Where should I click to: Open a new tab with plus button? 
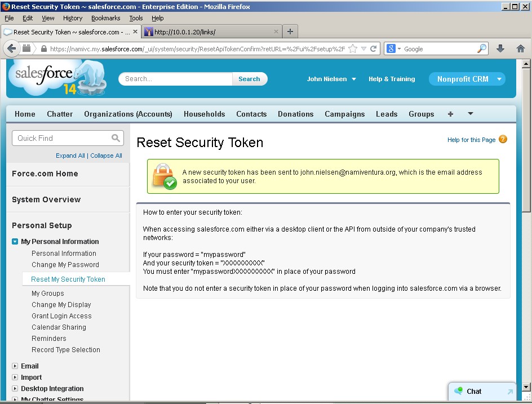pos(290,32)
